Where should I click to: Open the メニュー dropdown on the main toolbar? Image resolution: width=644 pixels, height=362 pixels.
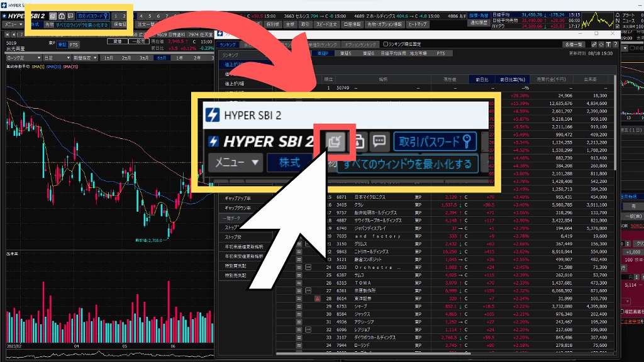(13, 26)
